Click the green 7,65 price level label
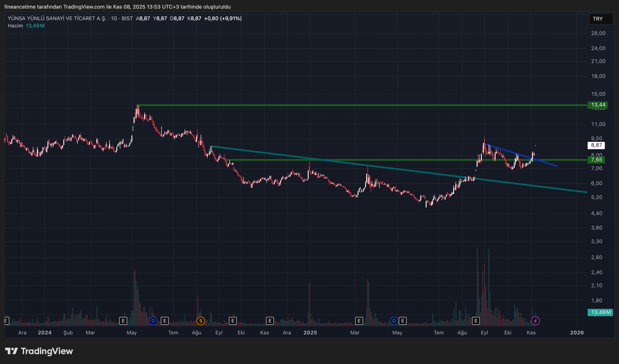Screen dimensions: 619x364 pos(596,160)
